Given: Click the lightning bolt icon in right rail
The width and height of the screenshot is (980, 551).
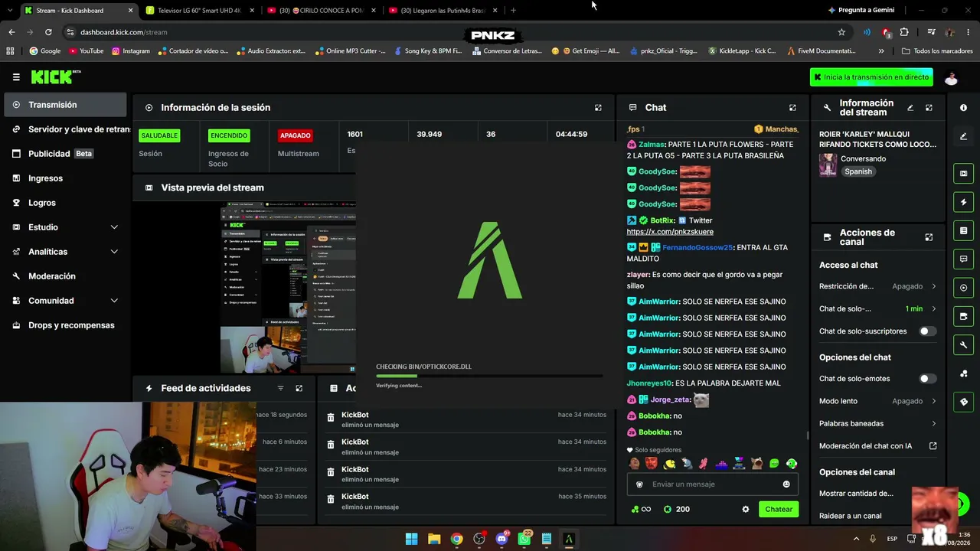Looking at the screenshot, I should [x=963, y=202].
